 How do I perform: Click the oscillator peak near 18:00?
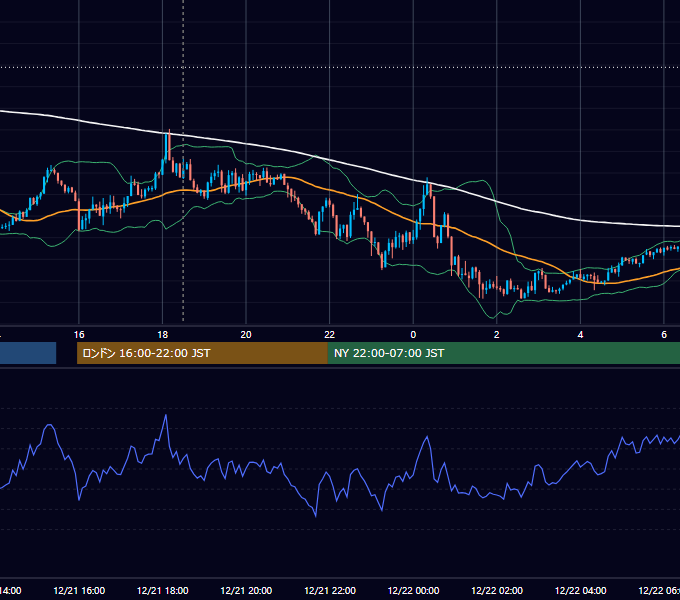[x=166, y=415]
